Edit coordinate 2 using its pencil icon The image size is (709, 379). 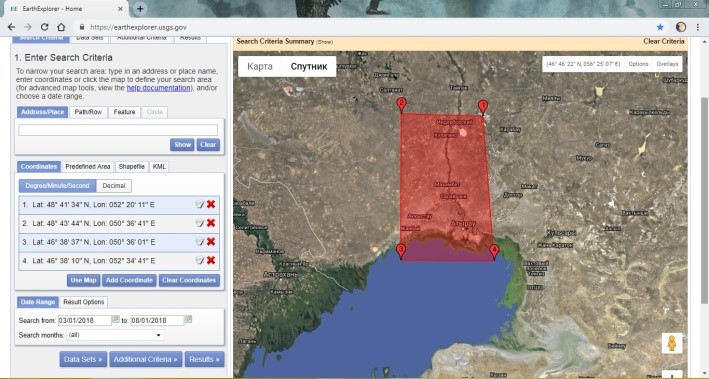point(199,223)
